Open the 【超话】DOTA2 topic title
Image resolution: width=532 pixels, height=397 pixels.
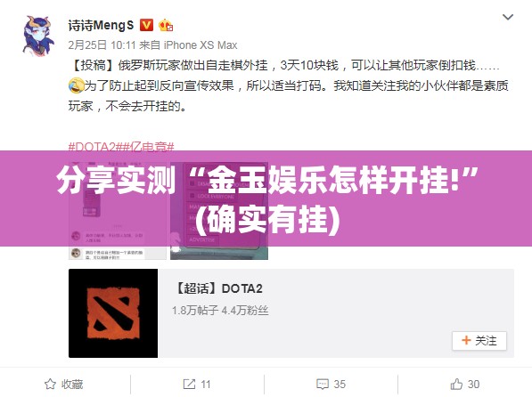[x=219, y=288]
